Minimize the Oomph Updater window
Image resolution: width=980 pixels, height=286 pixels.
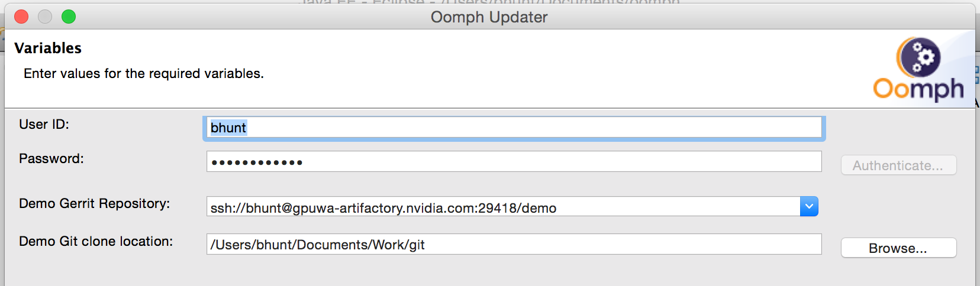point(45,17)
